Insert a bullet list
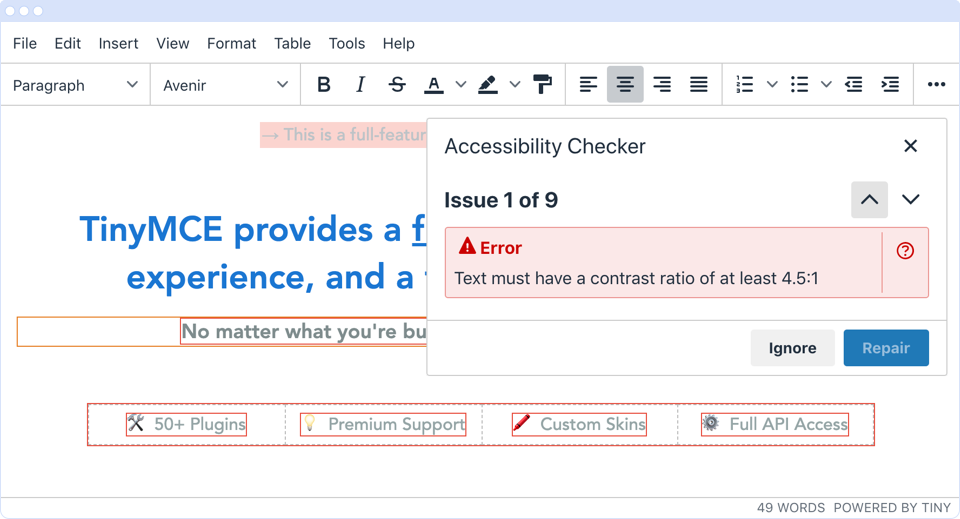This screenshot has width=960, height=519. pyautogui.click(x=799, y=84)
